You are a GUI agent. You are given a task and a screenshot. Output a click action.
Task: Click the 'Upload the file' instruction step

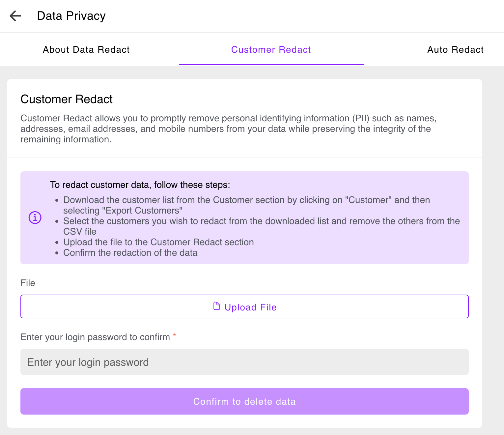click(x=158, y=242)
